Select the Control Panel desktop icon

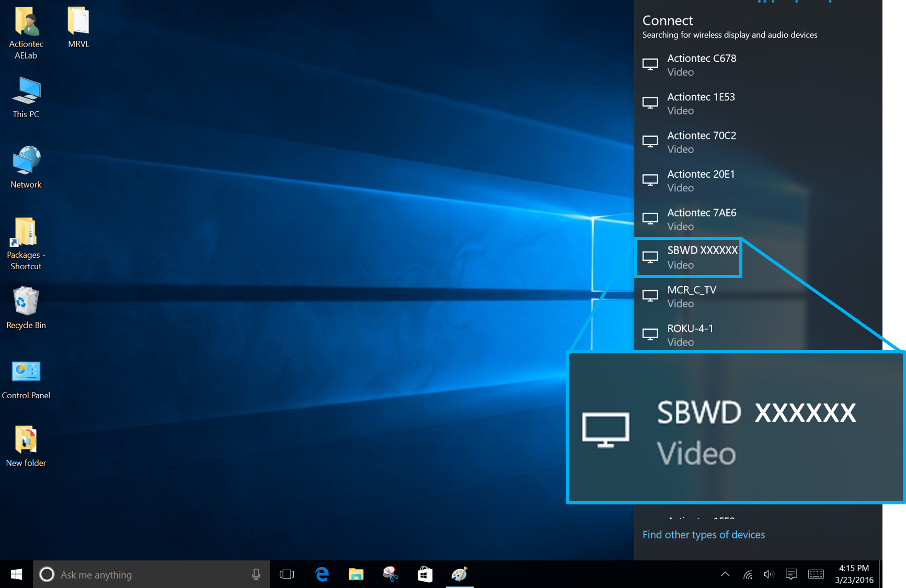point(26,381)
